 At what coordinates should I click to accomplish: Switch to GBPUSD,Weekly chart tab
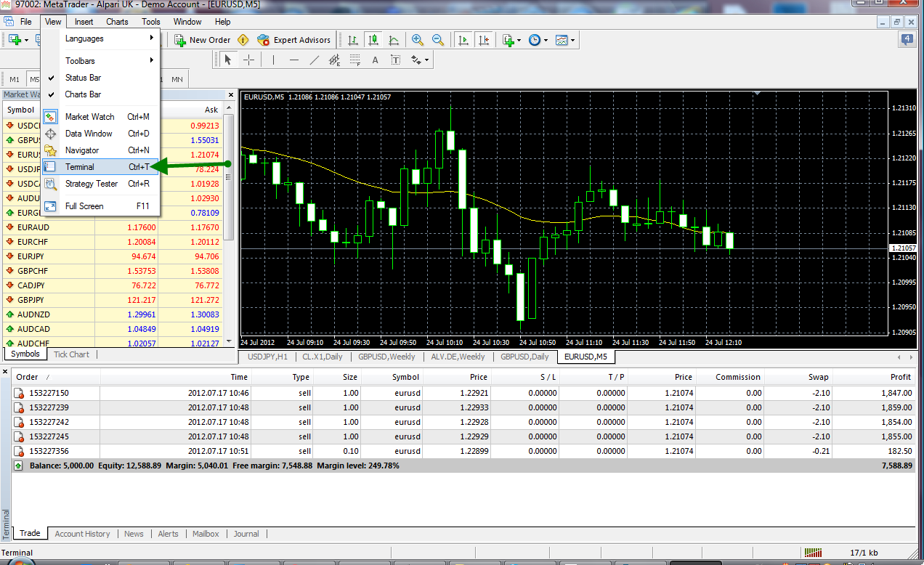[x=386, y=357]
